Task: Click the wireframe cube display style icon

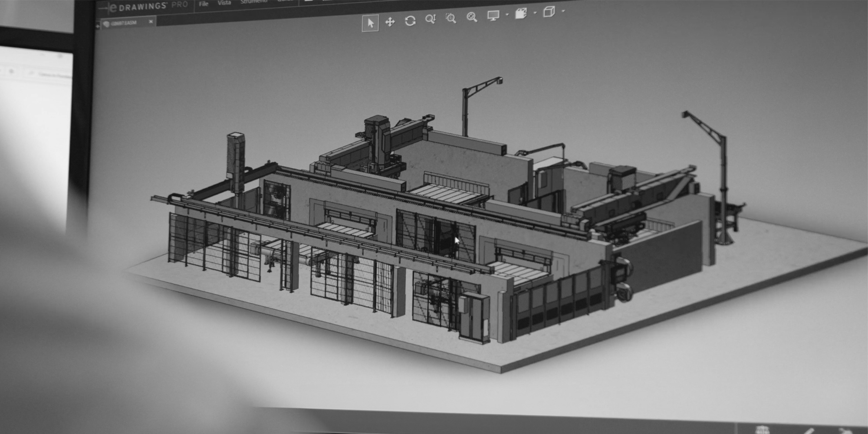Action: [549, 12]
